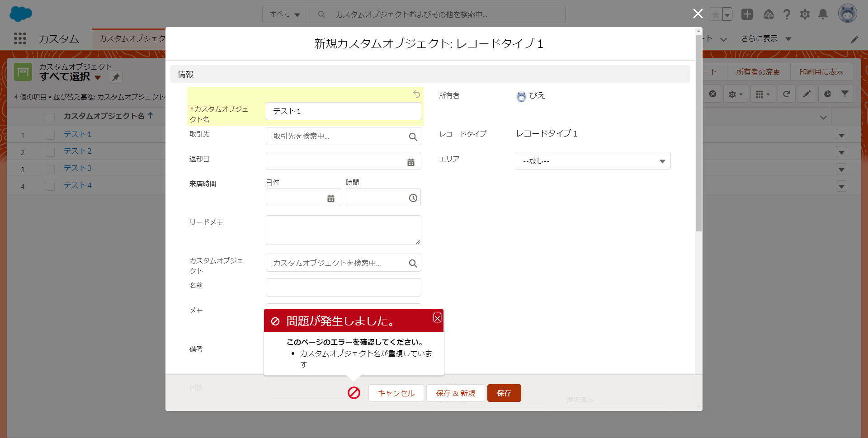Pin the current list view
The image size is (868, 438).
point(116,77)
